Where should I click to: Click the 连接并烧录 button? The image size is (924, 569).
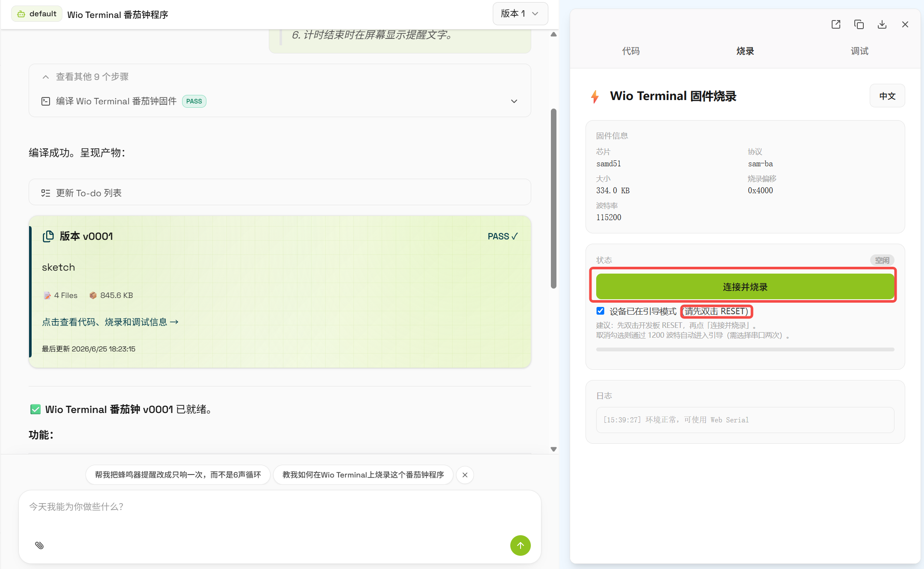[745, 286]
